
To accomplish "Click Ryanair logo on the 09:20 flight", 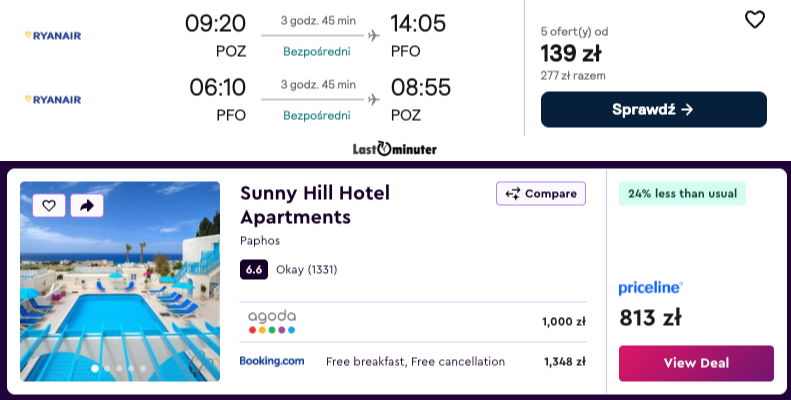I will [53, 36].
